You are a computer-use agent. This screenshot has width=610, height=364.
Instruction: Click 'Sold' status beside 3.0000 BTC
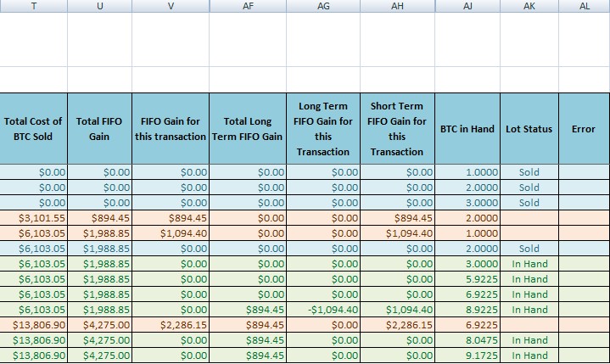tap(529, 203)
